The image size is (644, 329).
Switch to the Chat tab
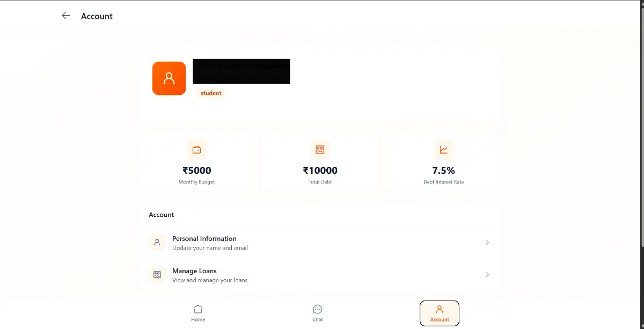click(x=318, y=313)
